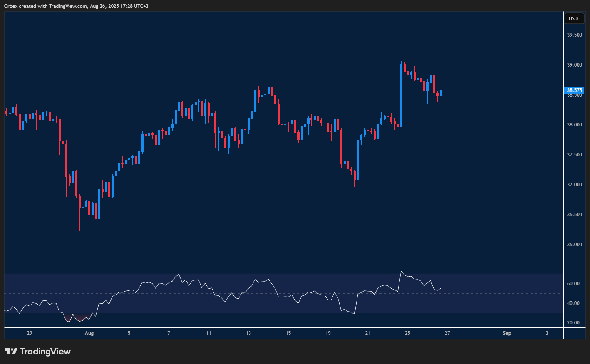Click the Sep marker on time axis
This screenshot has width=590, height=364.
coord(507,333)
